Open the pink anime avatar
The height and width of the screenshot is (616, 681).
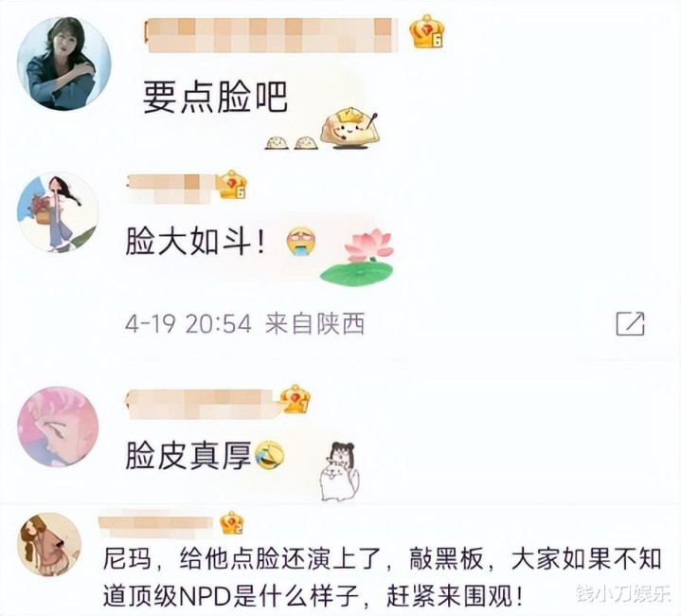point(58,427)
